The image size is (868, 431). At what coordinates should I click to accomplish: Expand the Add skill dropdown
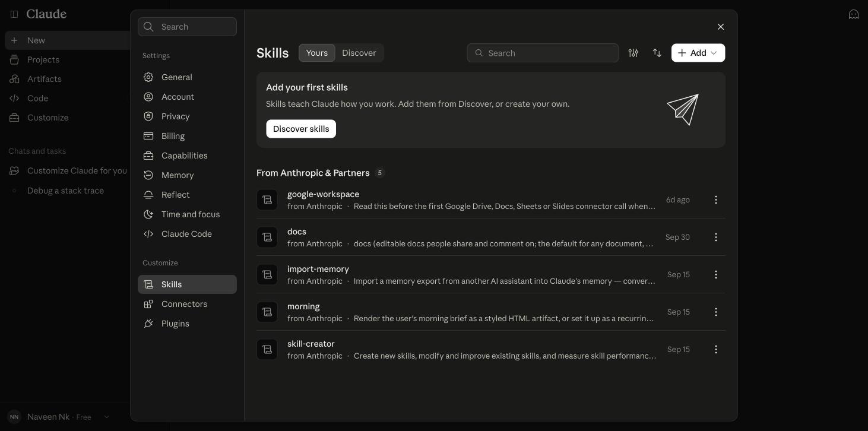pyautogui.click(x=698, y=53)
